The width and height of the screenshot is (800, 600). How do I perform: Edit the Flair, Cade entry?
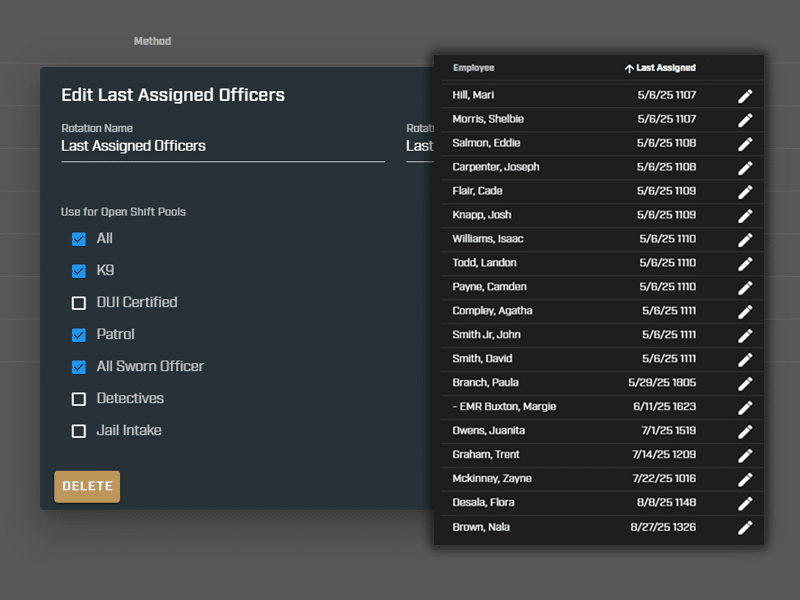[745, 192]
